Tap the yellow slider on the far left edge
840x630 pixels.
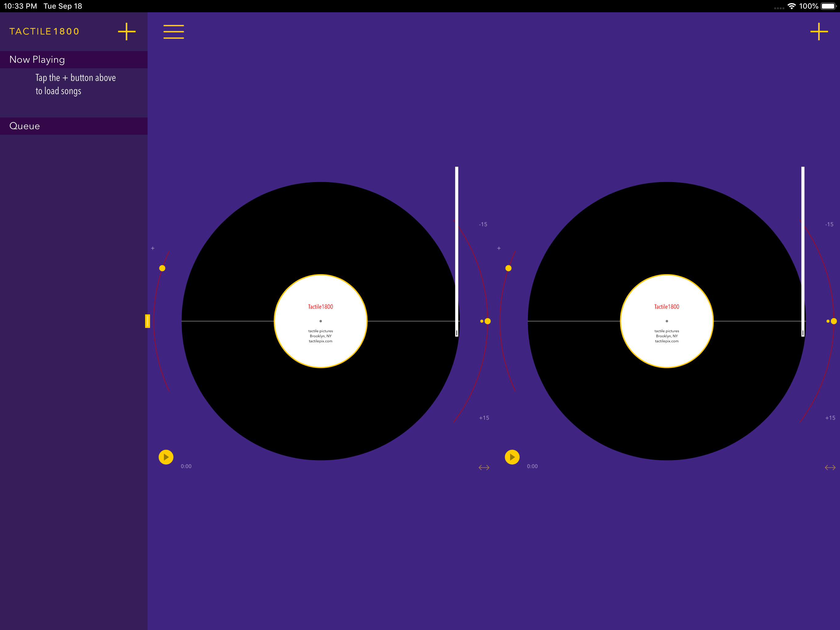coord(147,321)
